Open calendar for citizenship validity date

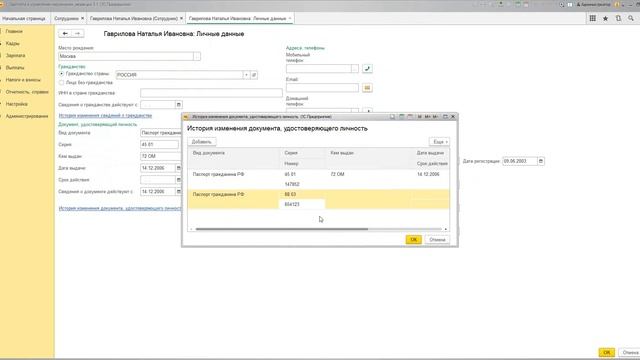[x=178, y=105]
